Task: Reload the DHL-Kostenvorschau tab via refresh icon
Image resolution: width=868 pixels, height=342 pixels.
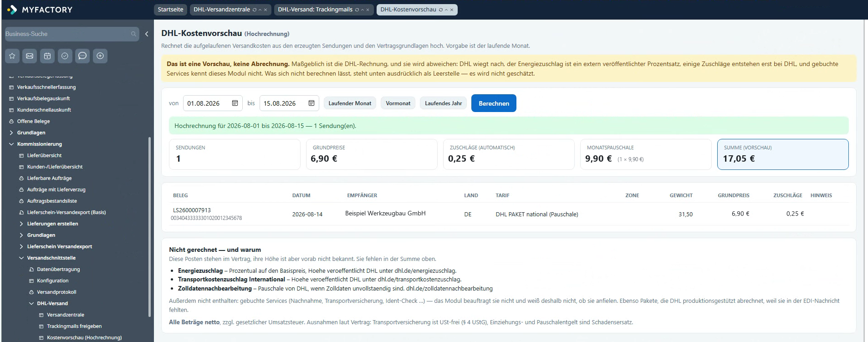Action: tap(440, 10)
